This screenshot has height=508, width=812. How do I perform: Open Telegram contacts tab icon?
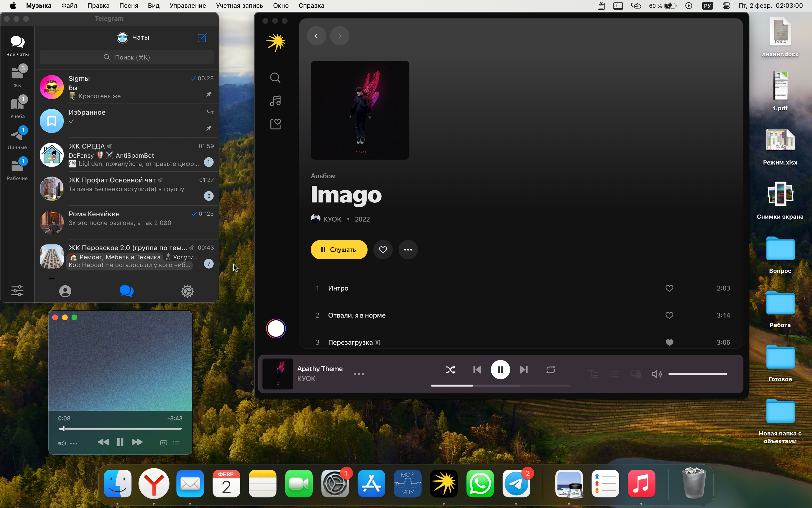[65, 291]
